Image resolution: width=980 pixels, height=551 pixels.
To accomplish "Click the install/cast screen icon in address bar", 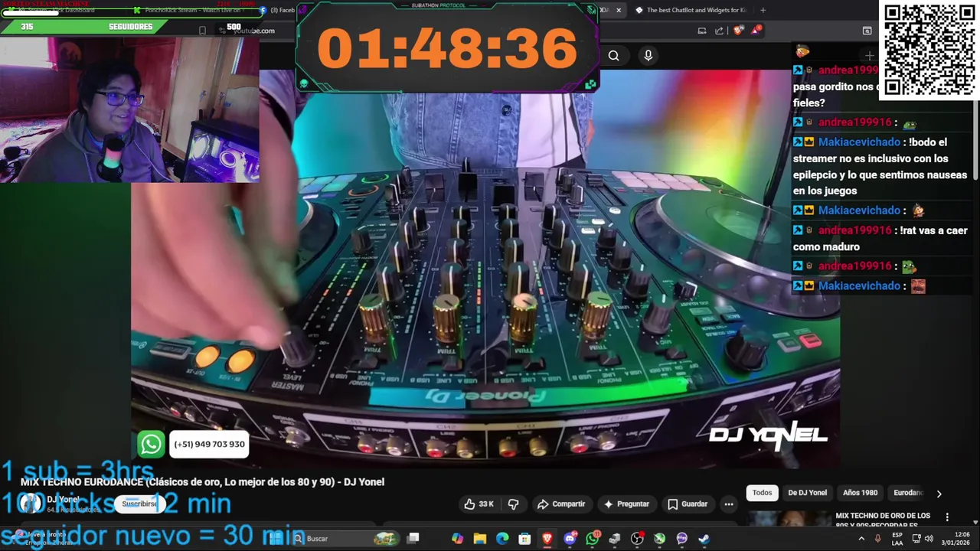I will (701, 31).
